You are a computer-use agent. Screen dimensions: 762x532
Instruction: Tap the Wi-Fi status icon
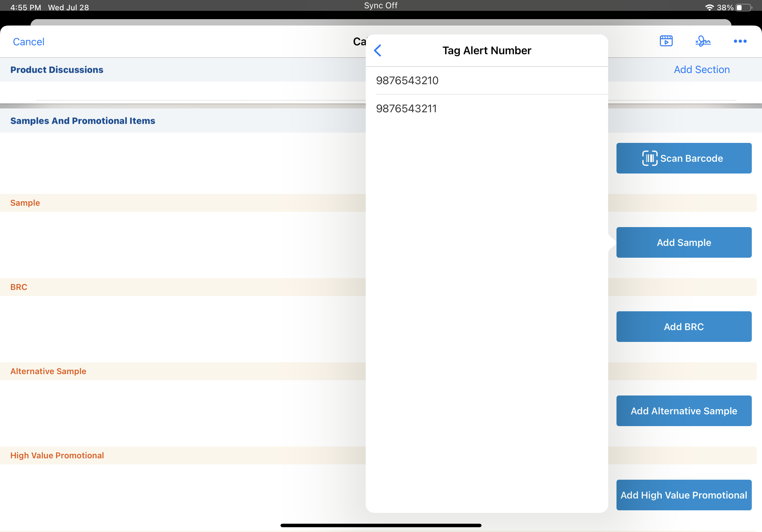(x=709, y=7)
